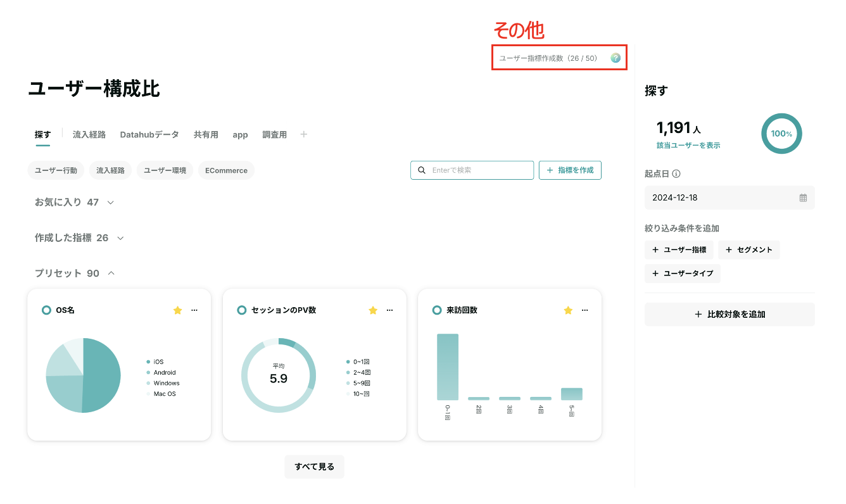846x504 pixels.
Task: Click the circle icon beside セッションのPV数 title
Action: pos(242,310)
